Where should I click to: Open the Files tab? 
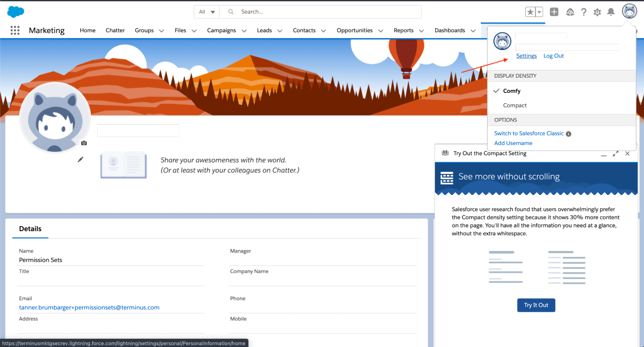[180, 30]
